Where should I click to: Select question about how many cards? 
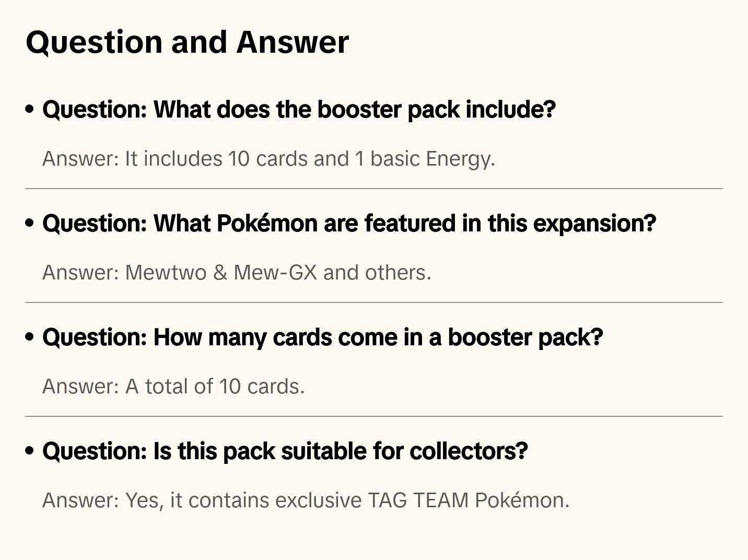click(x=322, y=337)
